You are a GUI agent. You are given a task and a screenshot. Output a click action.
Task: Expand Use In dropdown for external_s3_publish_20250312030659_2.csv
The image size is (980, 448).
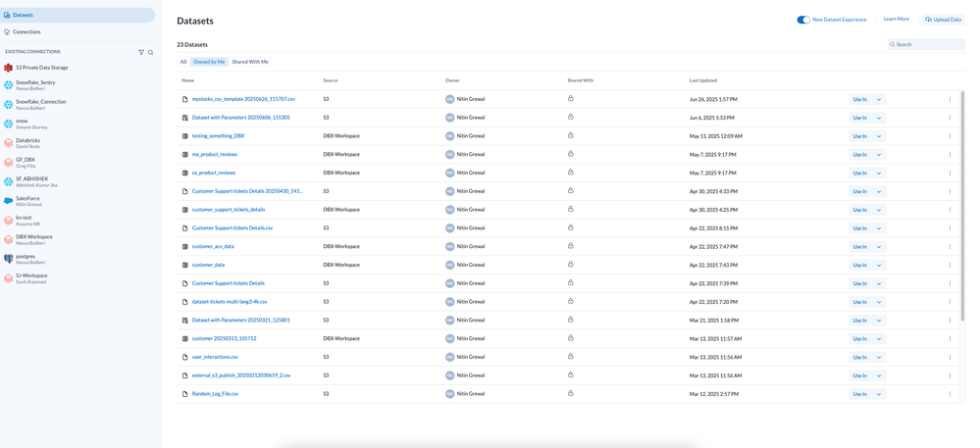879,375
